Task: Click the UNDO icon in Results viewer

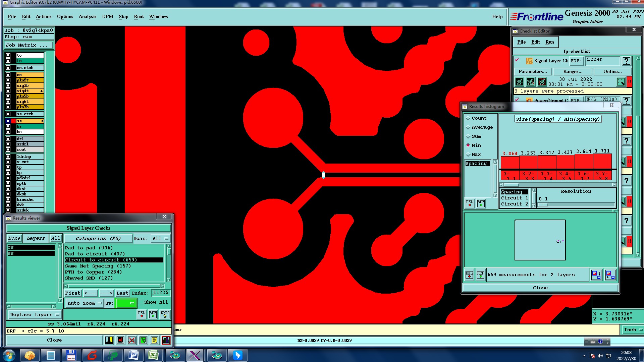Action: click(165, 314)
